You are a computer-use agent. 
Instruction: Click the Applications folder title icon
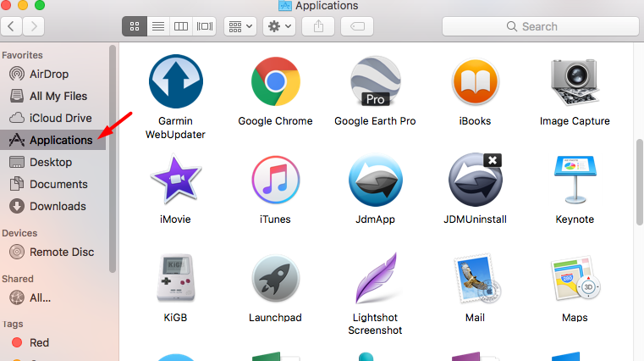(x=285, y=5)
